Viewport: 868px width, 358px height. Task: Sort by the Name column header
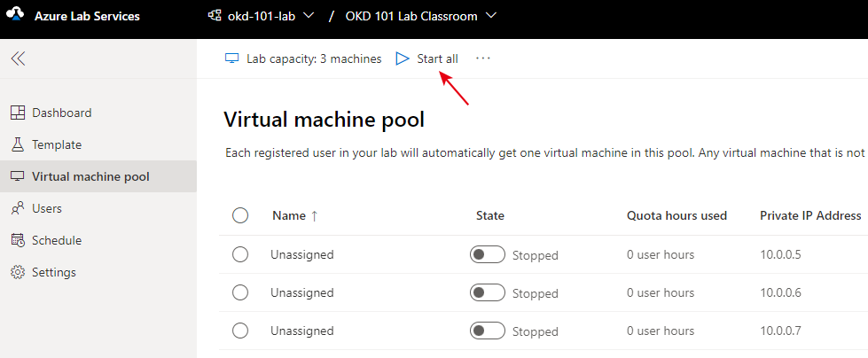[289, 216]
